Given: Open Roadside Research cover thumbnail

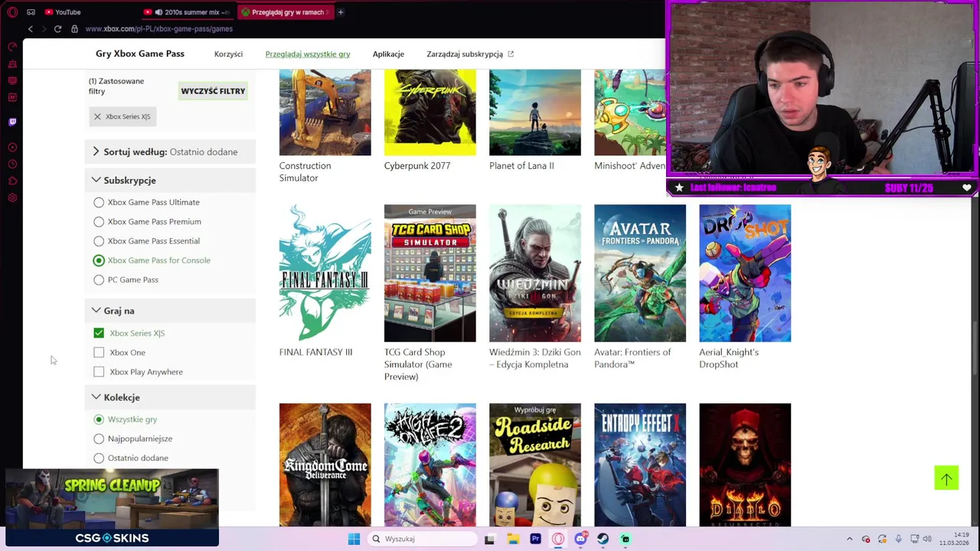Looking at the screenshot, I should (x=535, y=465).
